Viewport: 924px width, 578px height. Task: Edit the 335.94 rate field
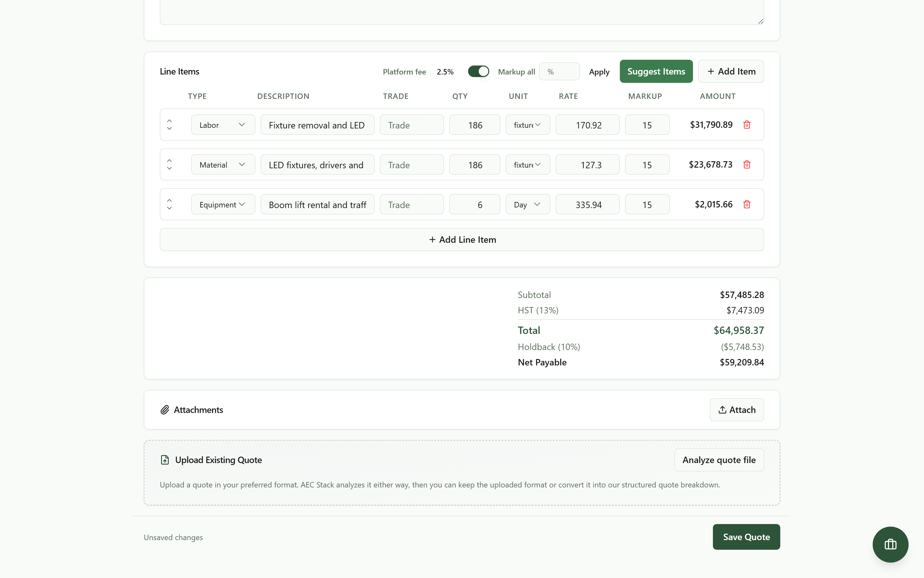(x=587, y=204)
